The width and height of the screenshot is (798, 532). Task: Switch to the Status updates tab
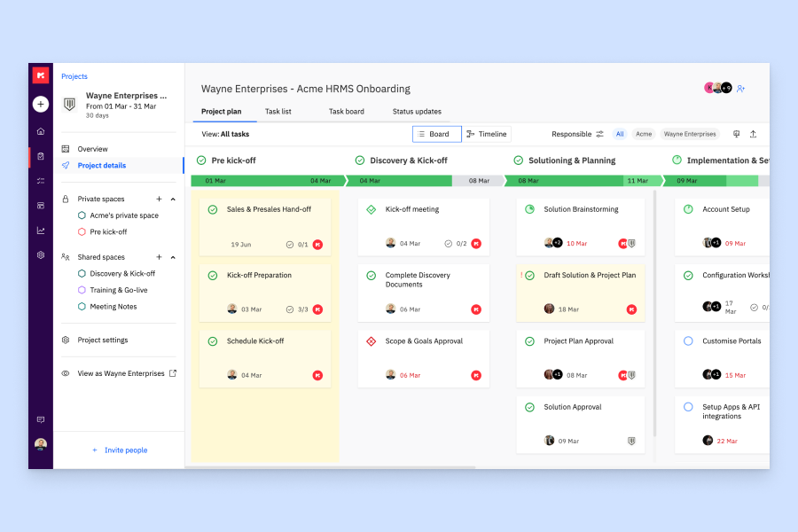click(417, 112)
